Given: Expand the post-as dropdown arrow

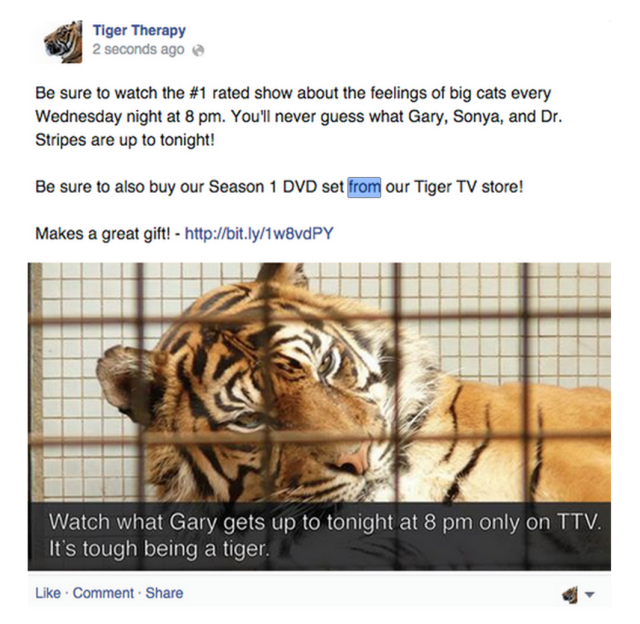Looking at the screenshot, I should tap(589, 595).
